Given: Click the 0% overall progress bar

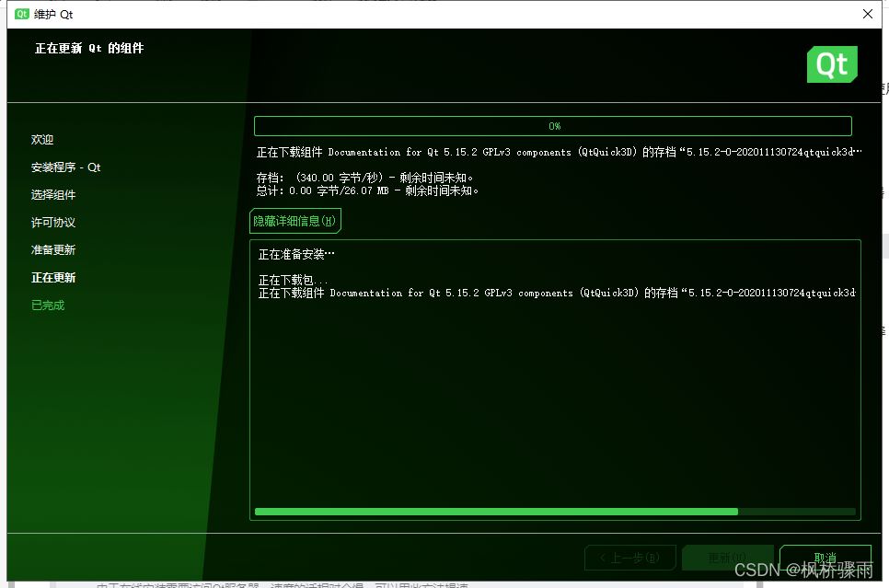Looking at the screenshot, I should point(552,126).
